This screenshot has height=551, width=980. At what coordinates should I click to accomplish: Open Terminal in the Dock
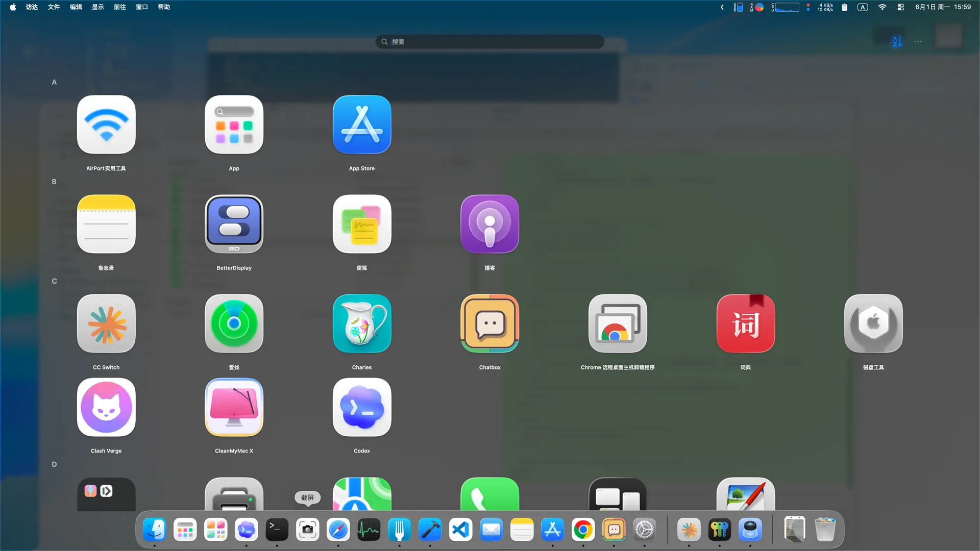point(277,530)
